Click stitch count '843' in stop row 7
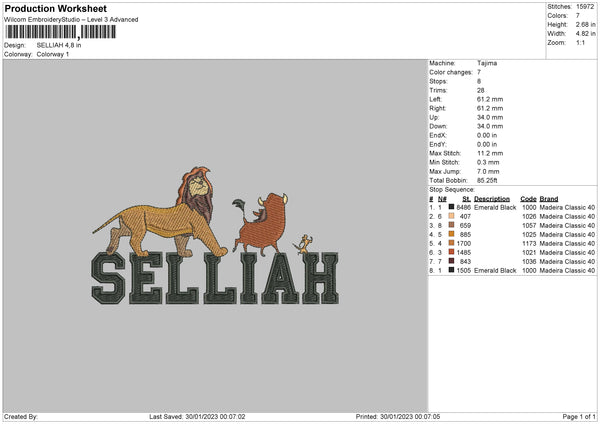The width and height of the screenshot is (600, 424). 465,261
